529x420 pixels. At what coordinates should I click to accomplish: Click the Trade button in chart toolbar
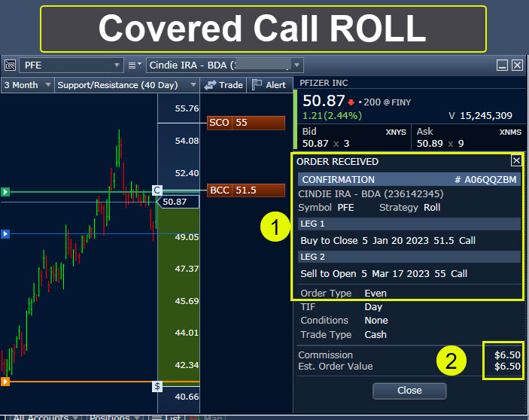(x=223, y=85)
